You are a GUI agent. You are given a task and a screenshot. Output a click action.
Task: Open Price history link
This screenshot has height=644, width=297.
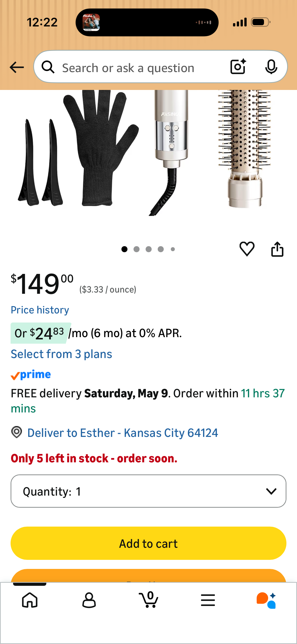click(40, 310)
